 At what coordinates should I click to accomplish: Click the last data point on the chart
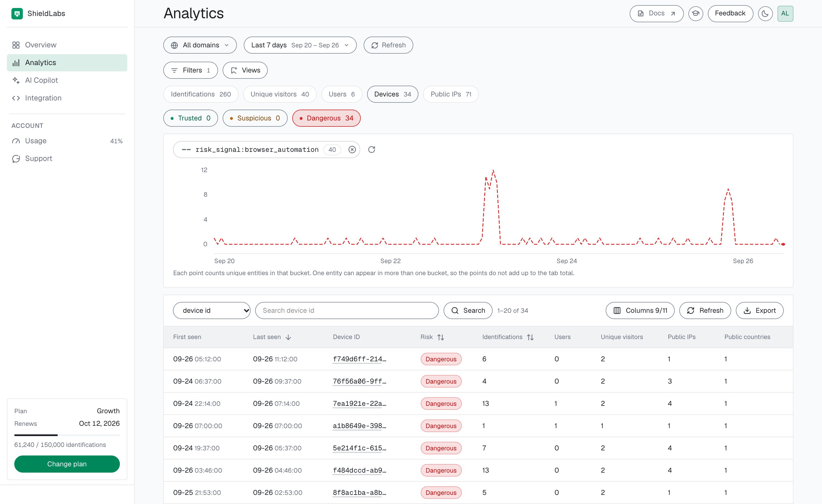(x=783, y=245)
